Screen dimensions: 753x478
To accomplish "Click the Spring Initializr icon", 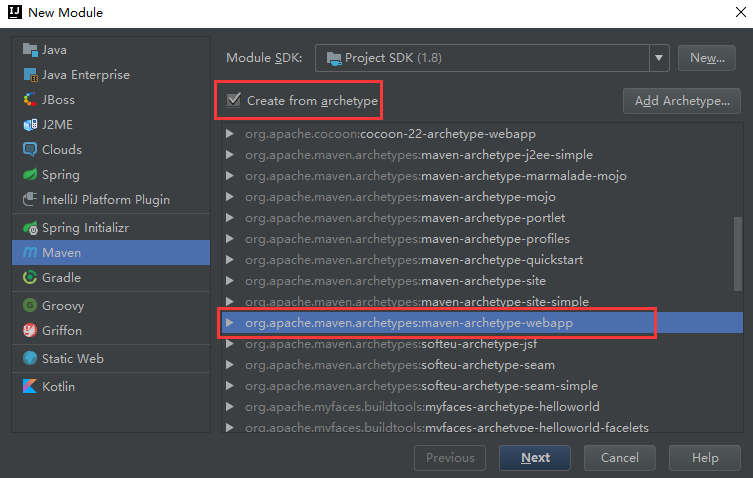I will [30, 228].
